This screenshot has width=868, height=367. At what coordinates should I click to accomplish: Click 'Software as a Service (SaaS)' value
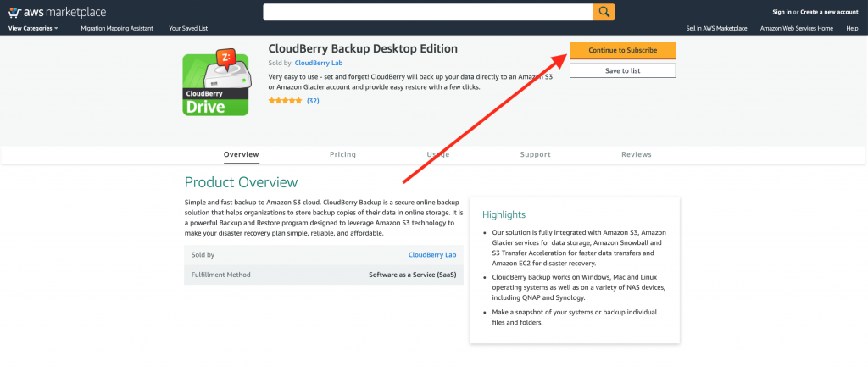coord(413,275)
